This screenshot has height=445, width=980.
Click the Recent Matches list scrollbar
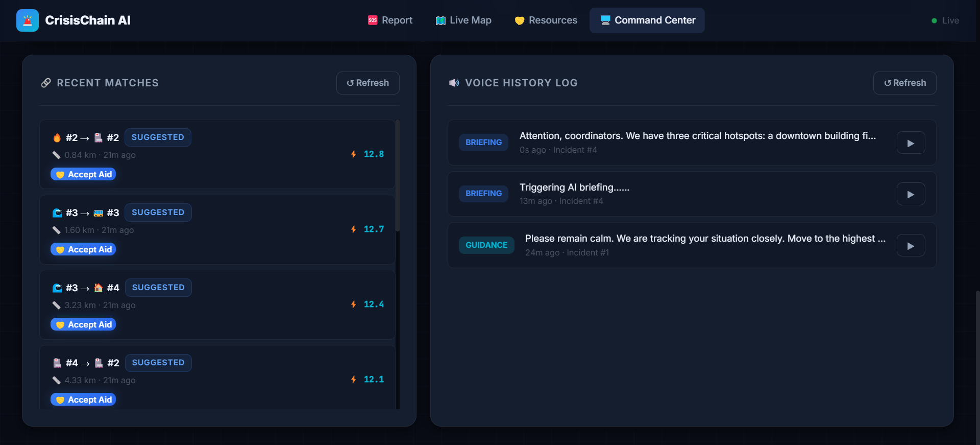pos(397,175)
